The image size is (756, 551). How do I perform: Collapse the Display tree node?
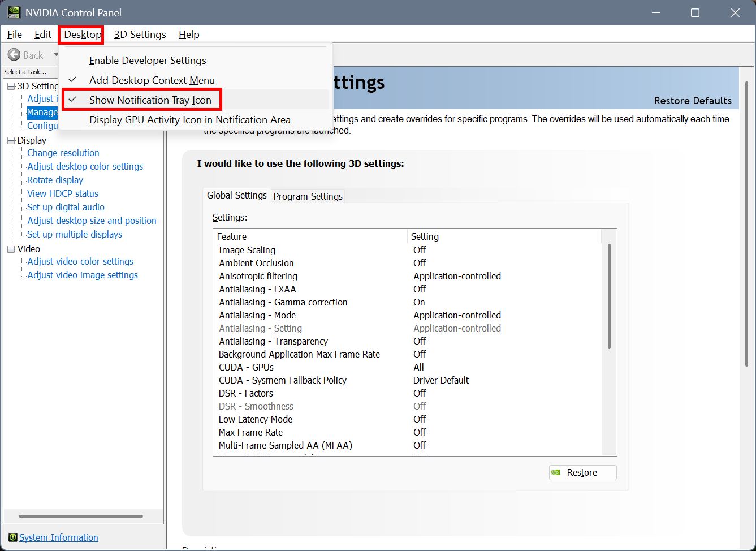click(11, 140)
